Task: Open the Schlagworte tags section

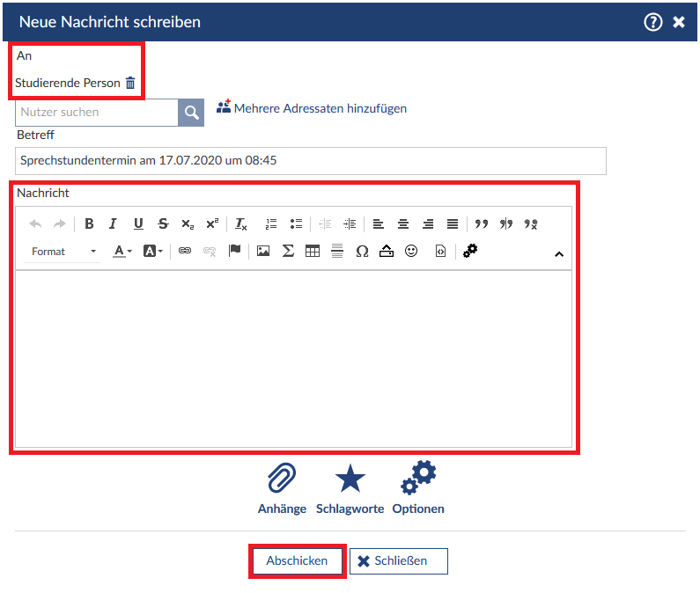Action: point(350,489)
